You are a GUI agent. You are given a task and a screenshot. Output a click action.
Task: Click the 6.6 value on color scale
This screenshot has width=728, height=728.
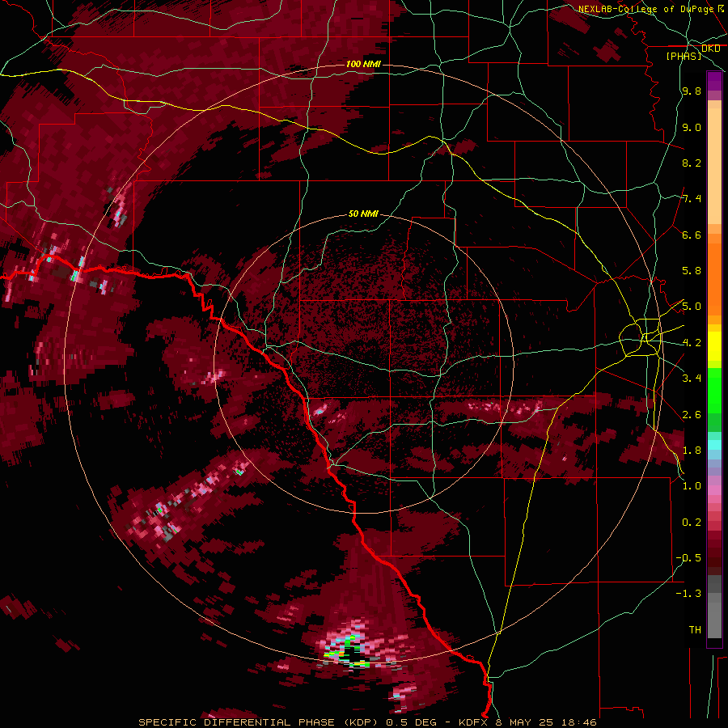pos(692,235)
